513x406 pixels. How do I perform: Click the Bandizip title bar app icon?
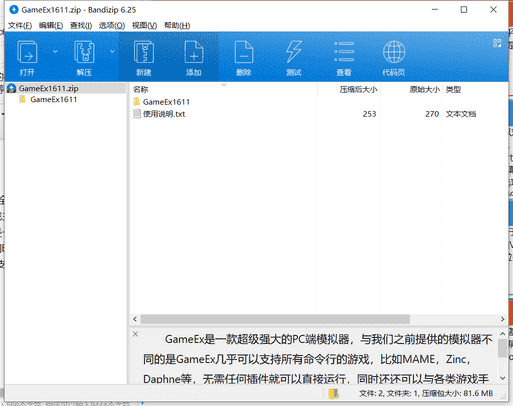[14, 10]
